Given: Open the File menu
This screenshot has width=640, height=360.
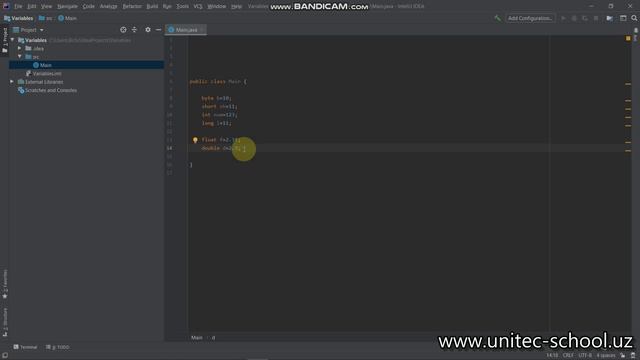Looking at the screenshot, I should [18, 7].
